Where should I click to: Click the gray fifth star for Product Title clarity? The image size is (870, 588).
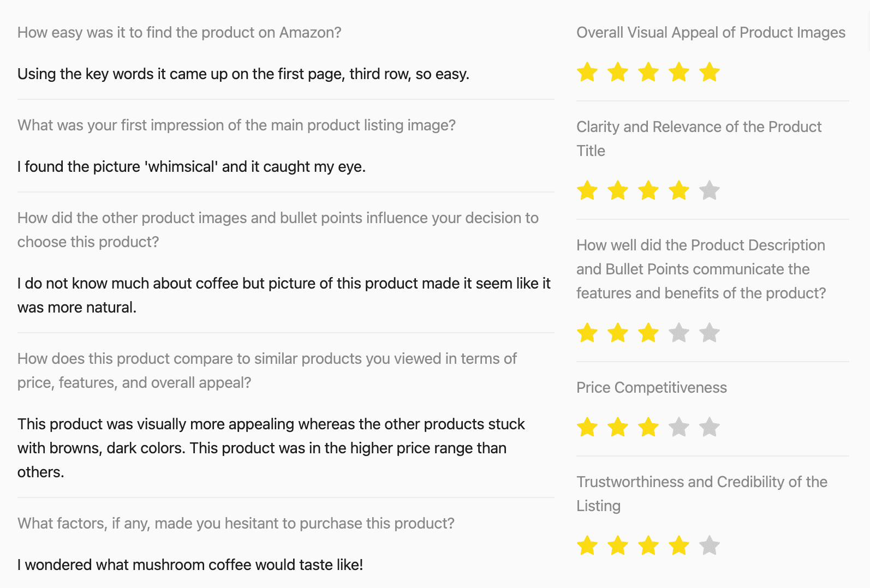(710, 190)
